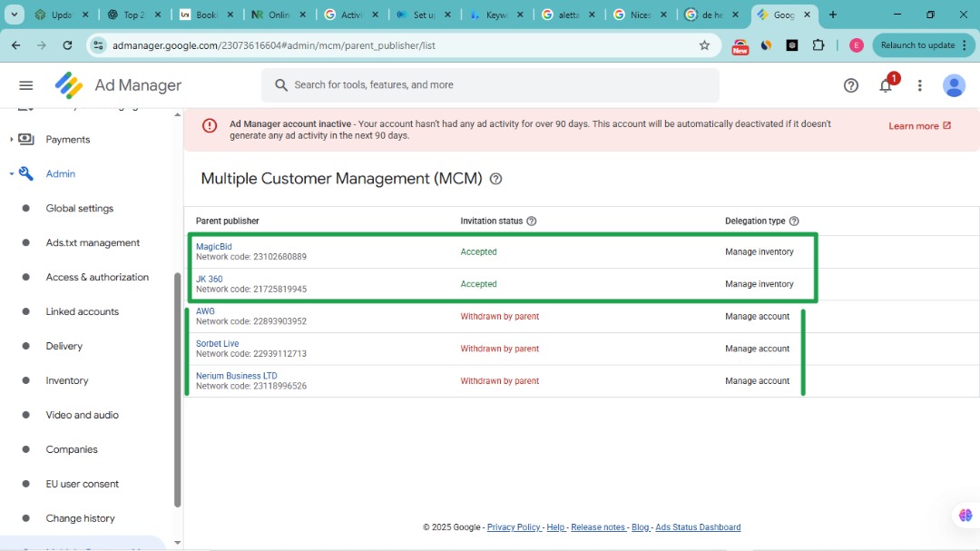Click the help icon beside MCM title

coord(495,179)
